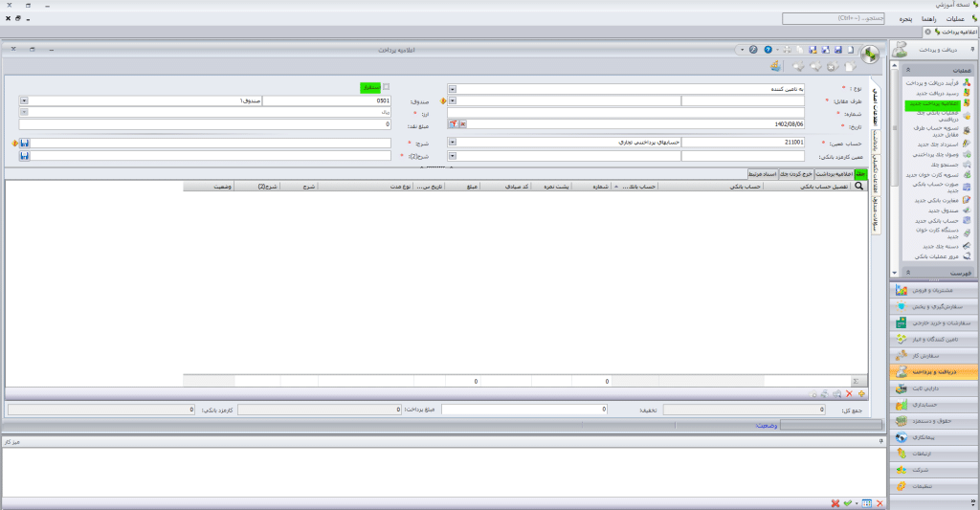980x510 pixels.
Task: Collapse the 'عملیات' operations section
Action: pos(908,70)
